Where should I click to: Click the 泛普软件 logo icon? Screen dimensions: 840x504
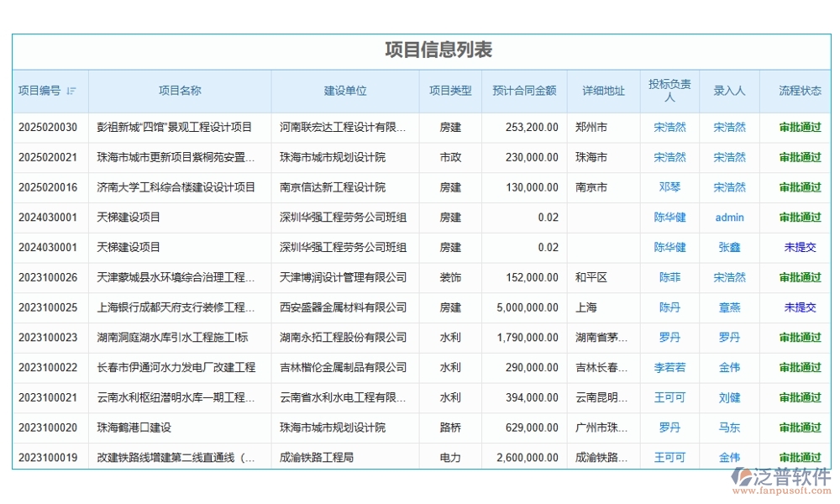point(743,477)
